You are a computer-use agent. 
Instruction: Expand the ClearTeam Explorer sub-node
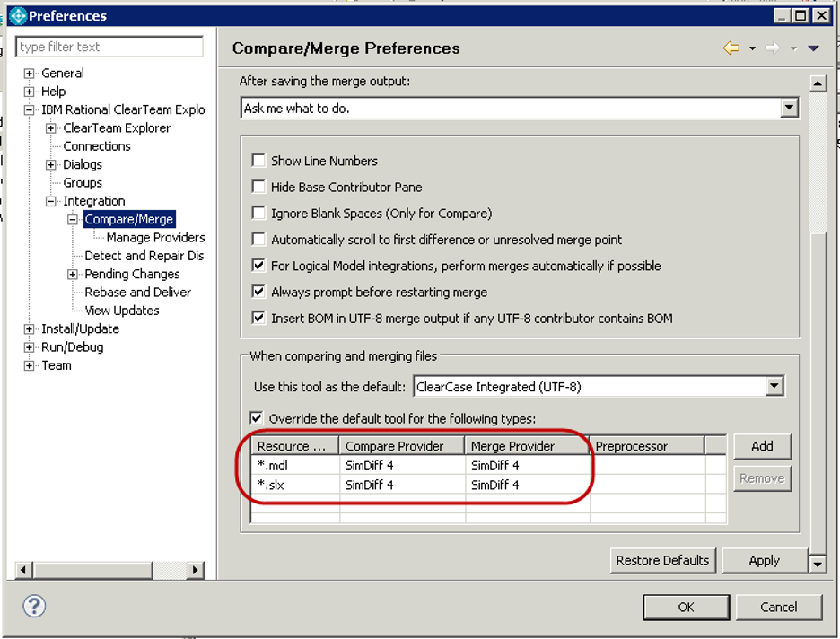pyautogui.click(x=51, y=128)
